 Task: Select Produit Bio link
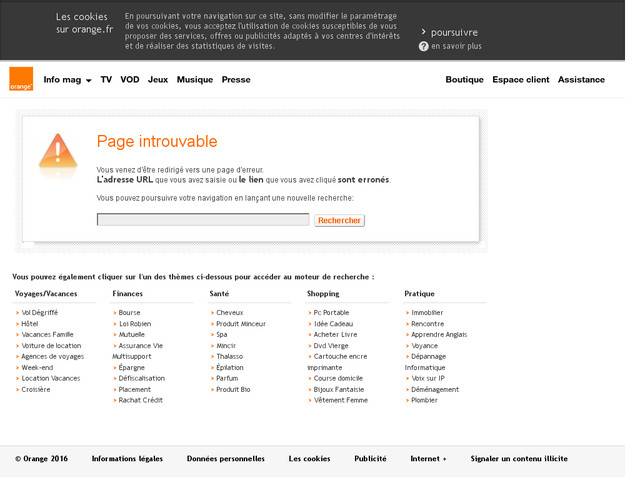pyautogui.click(x=233, y=389)
